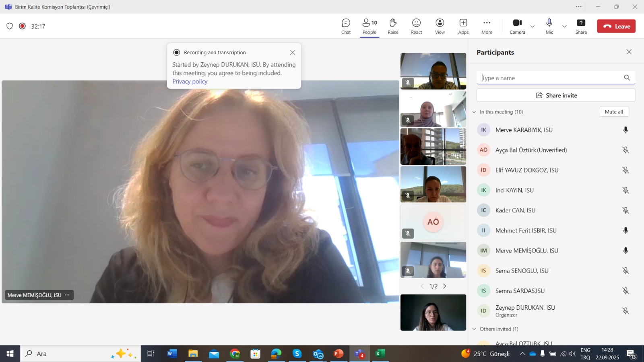Toggle the Camera on or off
The width and height of the screenshot is (644, 362).
click(x=517, y=26)
